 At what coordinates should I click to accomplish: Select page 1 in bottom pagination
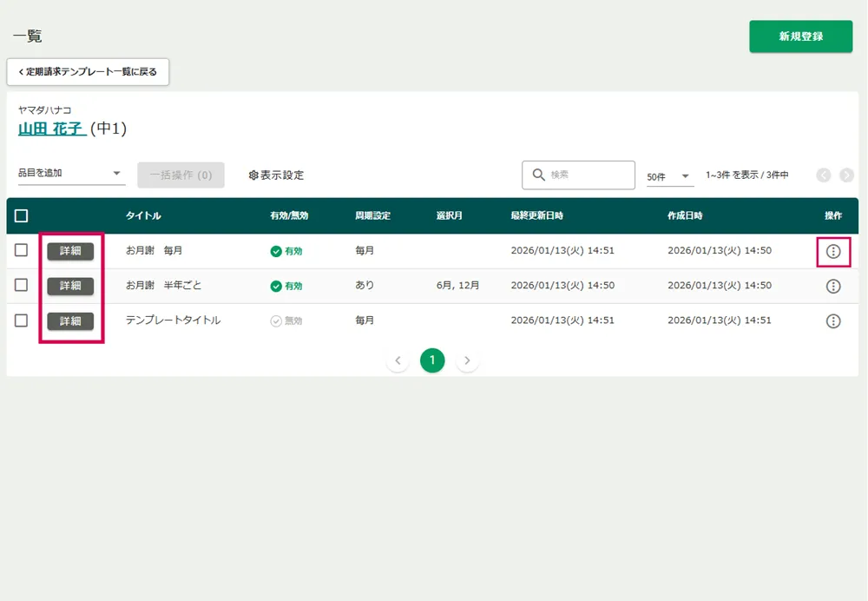(432, 360)
